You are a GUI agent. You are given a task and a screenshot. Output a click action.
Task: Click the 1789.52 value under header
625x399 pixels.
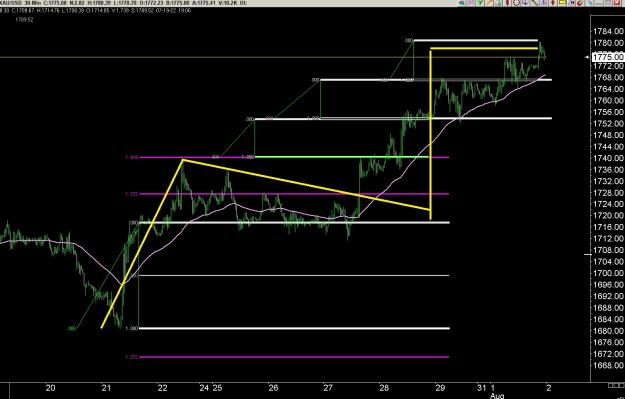(x=24, y=19)
